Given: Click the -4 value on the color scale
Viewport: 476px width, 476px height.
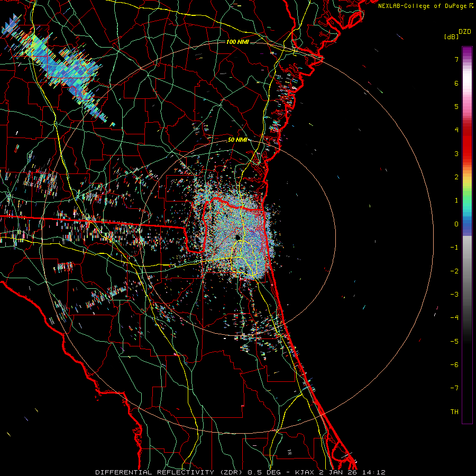Looking at the screenshot, I should click(x=454, y=318).
